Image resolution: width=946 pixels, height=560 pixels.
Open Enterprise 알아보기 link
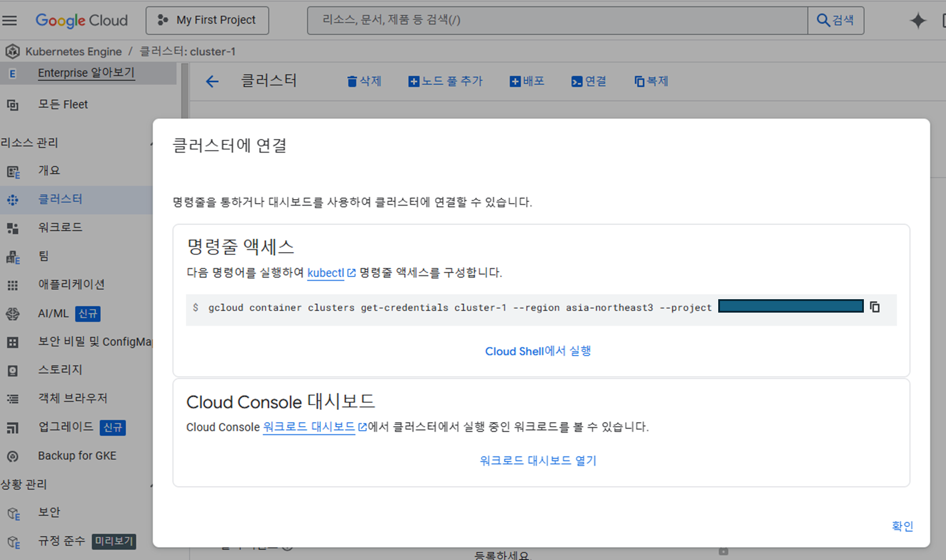click(x=86, y=73)
